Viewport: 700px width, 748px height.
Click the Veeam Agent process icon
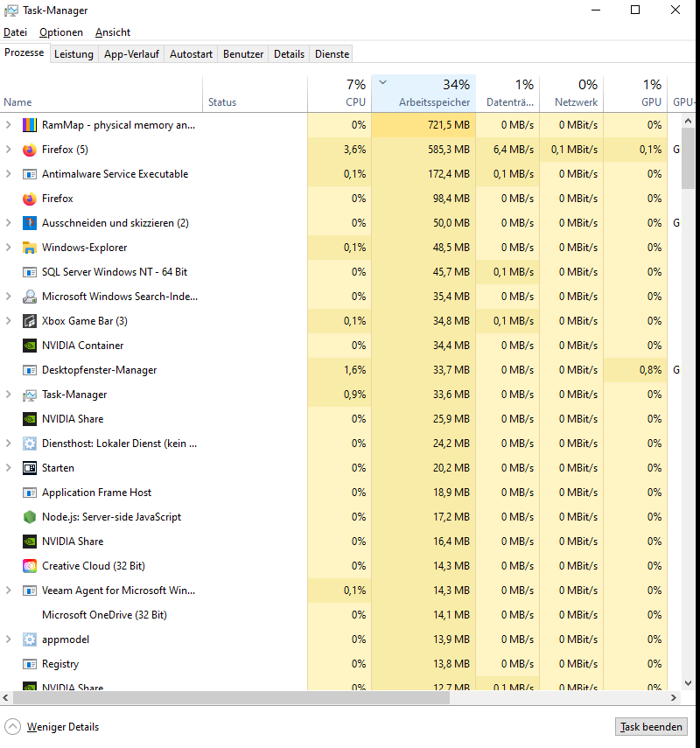[30, 591]
